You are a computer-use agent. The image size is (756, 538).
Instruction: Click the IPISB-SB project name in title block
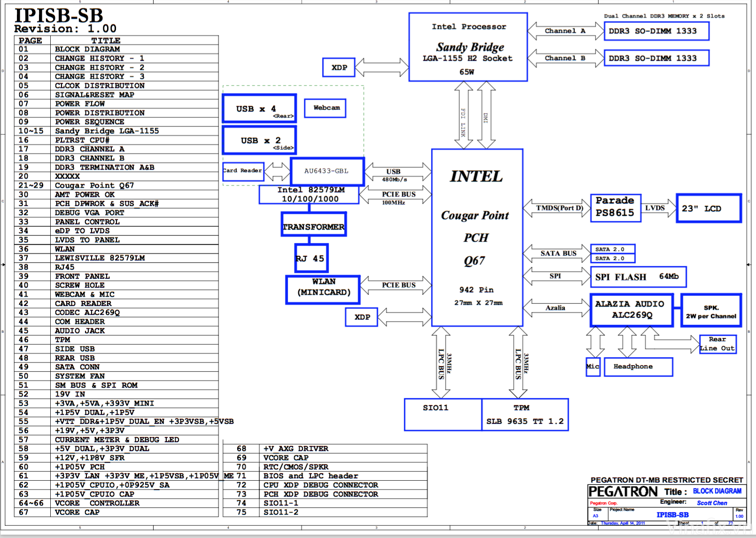click(672, 515)
